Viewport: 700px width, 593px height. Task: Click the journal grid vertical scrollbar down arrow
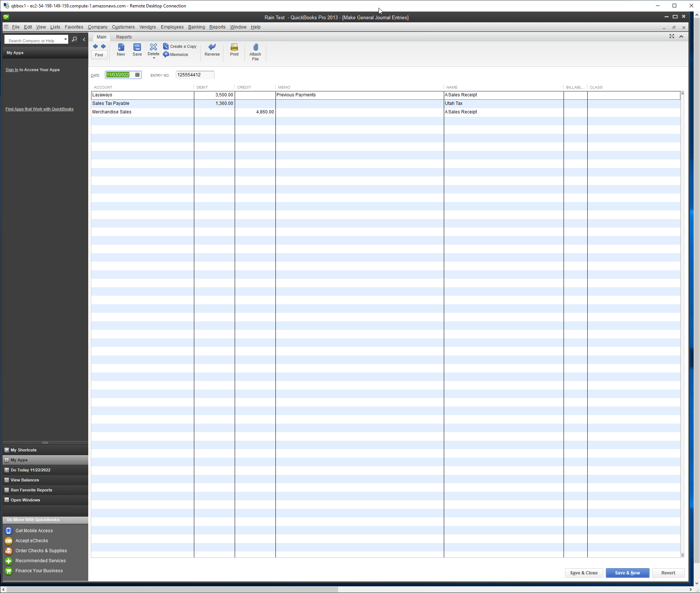pos(683,555)
